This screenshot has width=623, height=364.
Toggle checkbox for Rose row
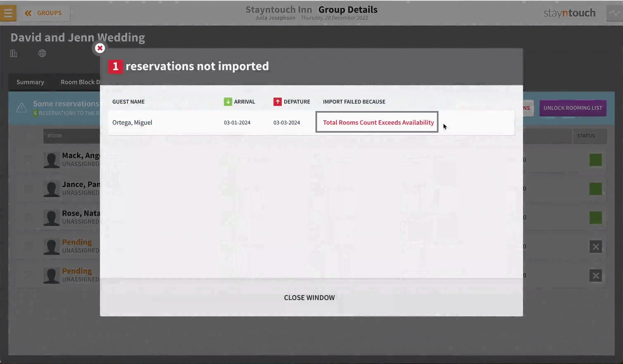(29, 218)
